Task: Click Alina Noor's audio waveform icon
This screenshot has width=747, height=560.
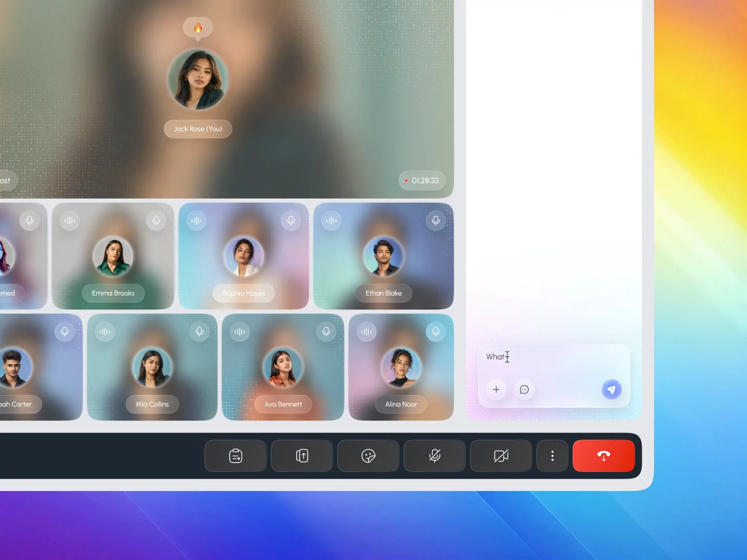Action: point(366,331)
